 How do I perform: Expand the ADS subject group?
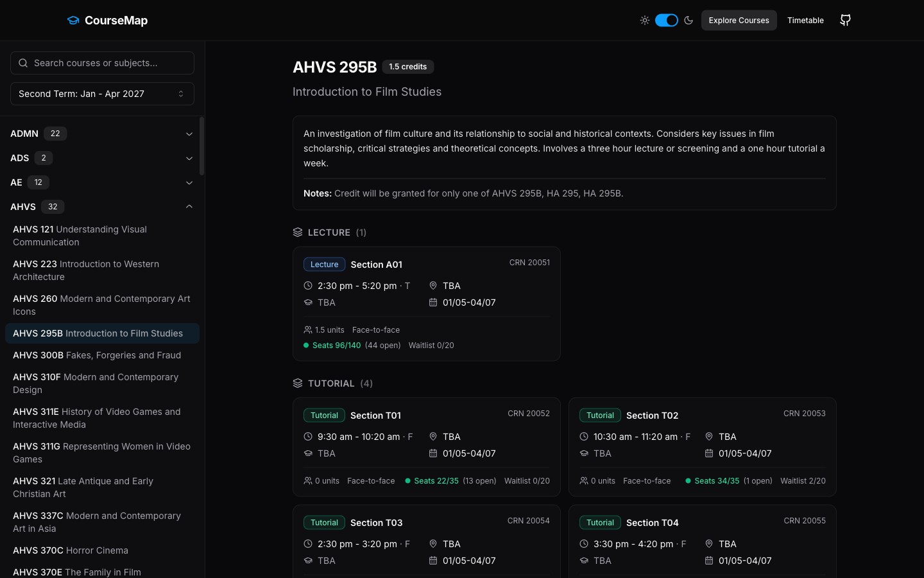tap(102, 158)
